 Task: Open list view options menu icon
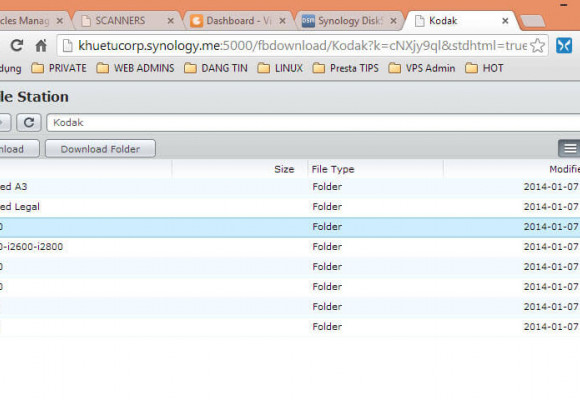coord(569,149)
